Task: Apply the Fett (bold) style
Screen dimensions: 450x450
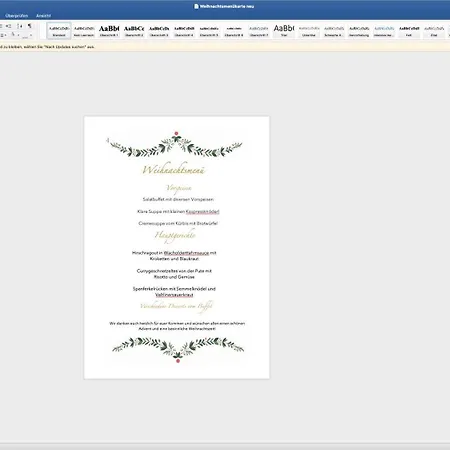Action: [x=409, y=31]
